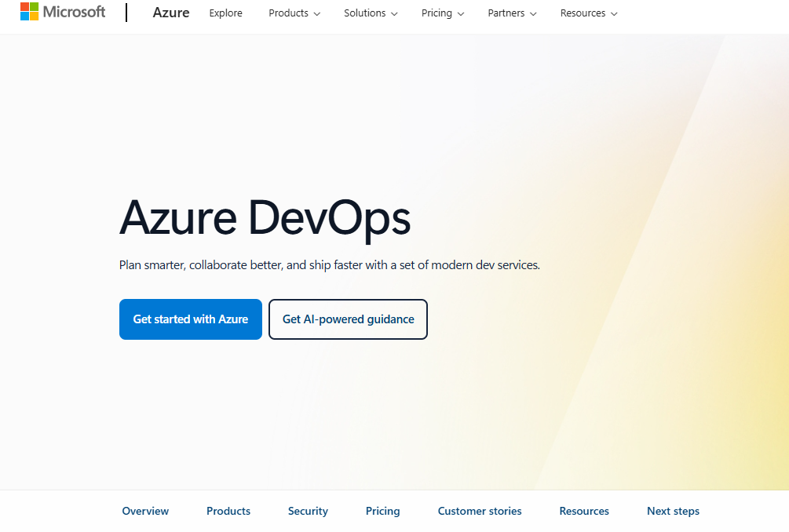Viewport: 789px width, 532px height.
Task: Go to the Next steps section
Action: 674,511
